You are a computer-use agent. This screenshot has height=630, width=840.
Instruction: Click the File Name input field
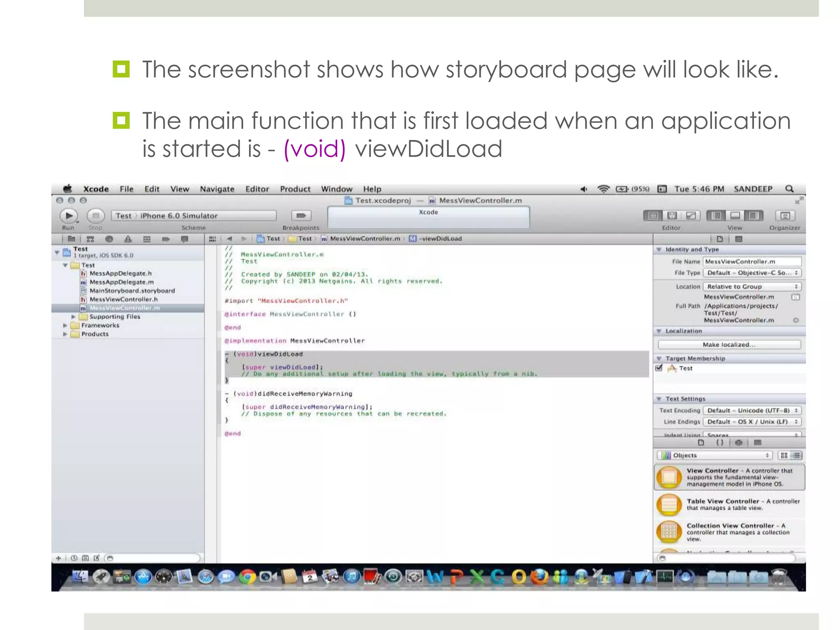click(x=752, y=261)
